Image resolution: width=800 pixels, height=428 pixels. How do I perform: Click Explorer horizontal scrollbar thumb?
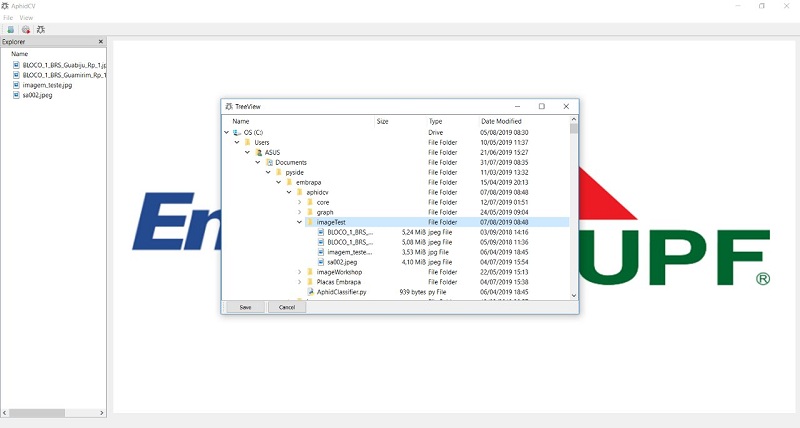(x=37, y=413)
